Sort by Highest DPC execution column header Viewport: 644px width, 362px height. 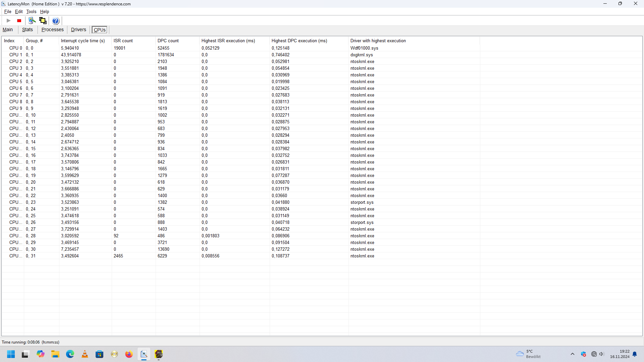[299, 41]
